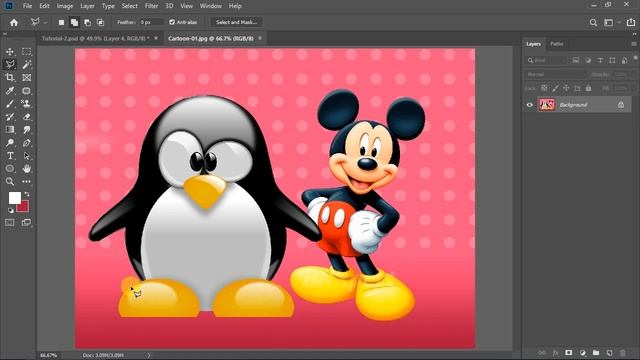The image size is (640, 360).
Task: Select the Polygonal Lasso tool in the toolbox
Action: (10, 64)
